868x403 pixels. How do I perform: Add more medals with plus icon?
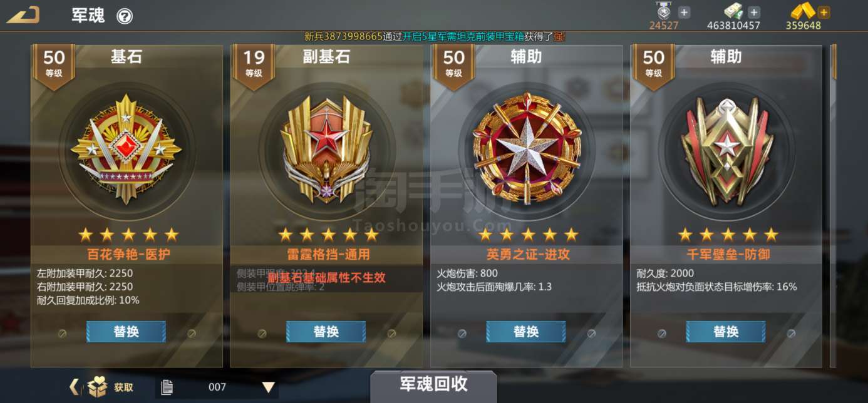pos(684,12)
